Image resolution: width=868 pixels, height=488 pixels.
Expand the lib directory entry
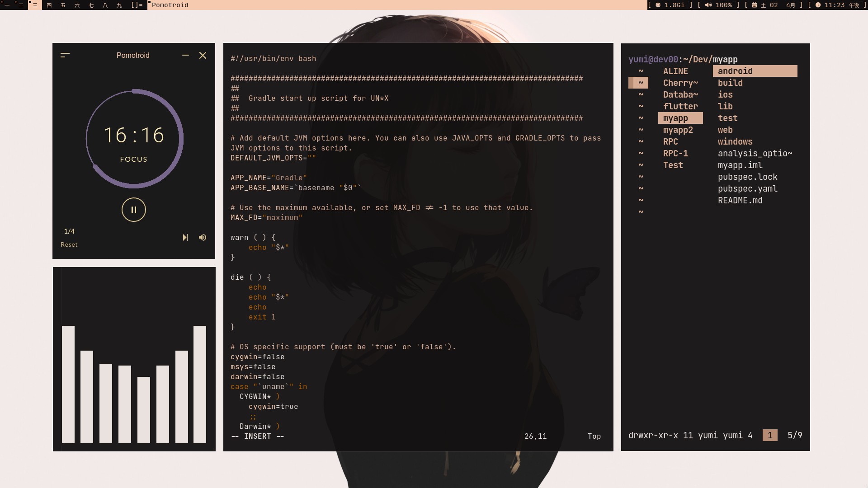725,106
